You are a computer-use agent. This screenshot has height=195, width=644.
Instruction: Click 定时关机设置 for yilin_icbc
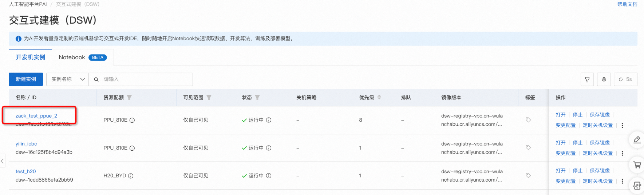598,153
